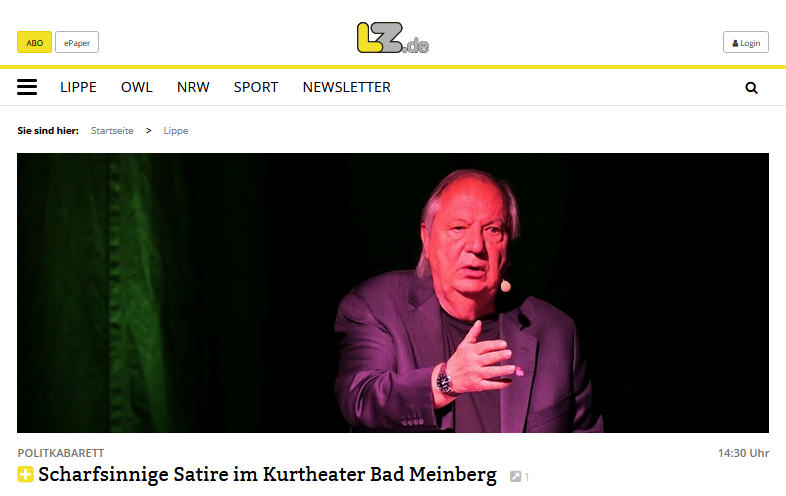Open the cabaret performer hero image
This screenshot has height=496, width=786.
392,293
